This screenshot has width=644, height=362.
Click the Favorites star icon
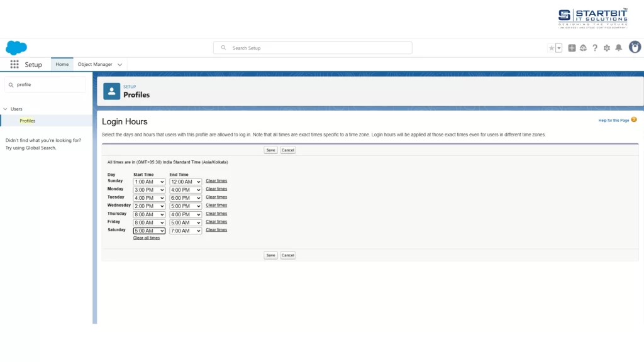552,48
